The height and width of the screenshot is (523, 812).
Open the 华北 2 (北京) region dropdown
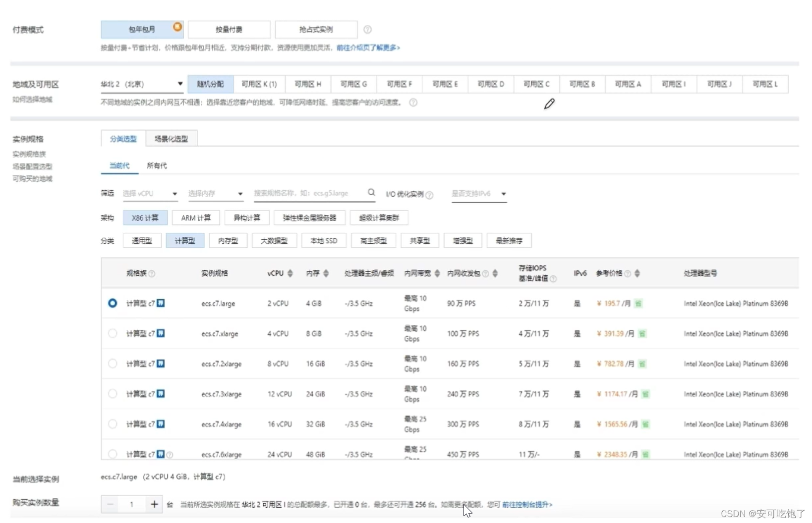pos(142,84)
